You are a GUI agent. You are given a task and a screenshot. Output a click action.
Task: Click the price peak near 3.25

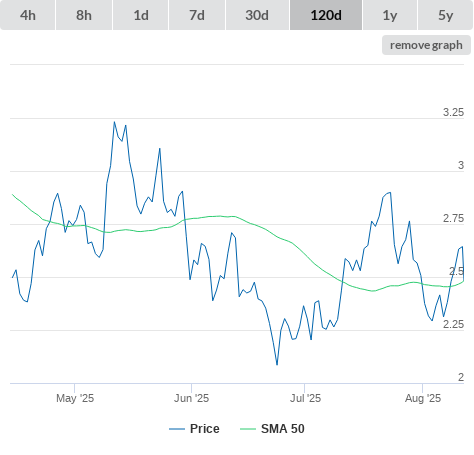pyautogui.click(x=114, y=122)
